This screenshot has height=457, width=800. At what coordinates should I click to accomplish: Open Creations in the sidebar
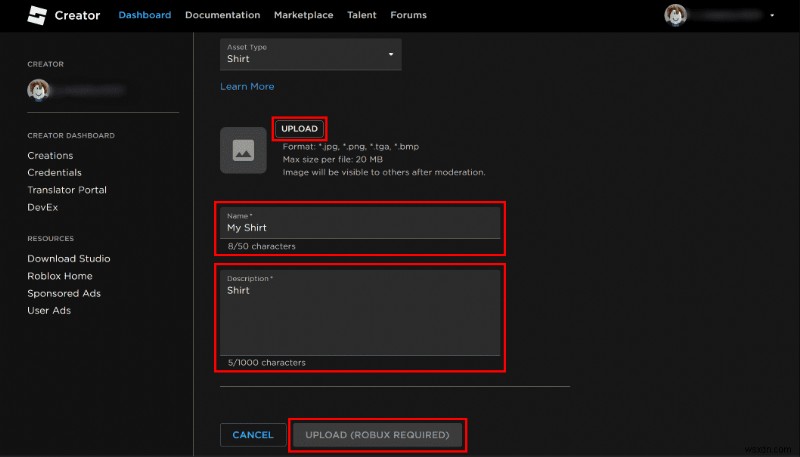(x=50, y=156)
